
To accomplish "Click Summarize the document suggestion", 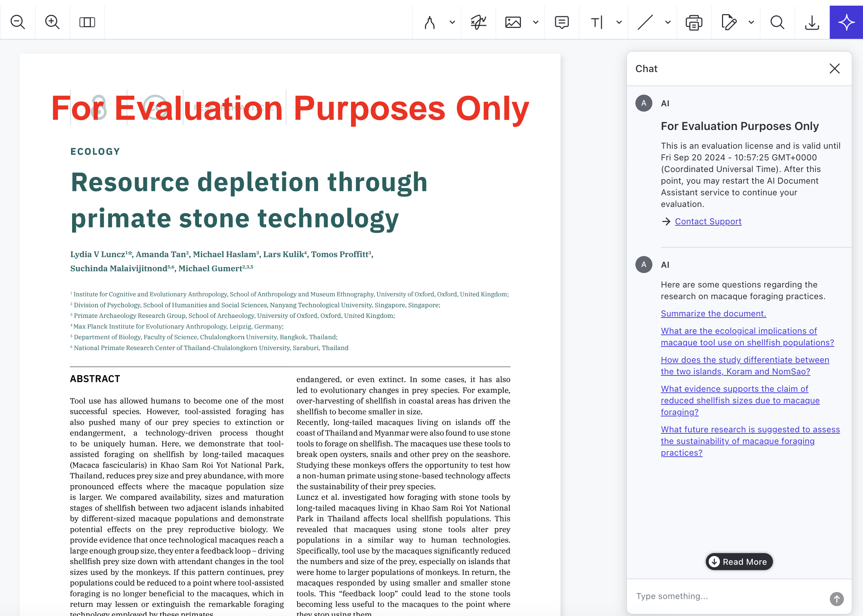I will 713,313.
